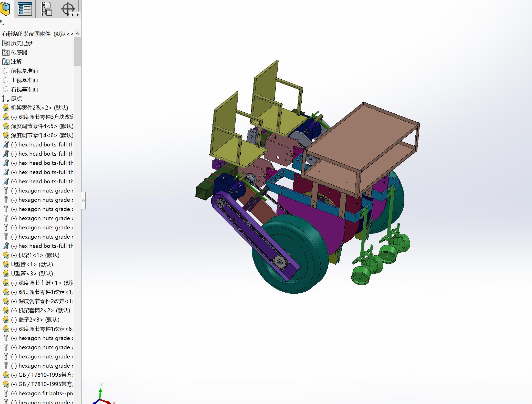Select the GB/T7810-1995 bearing component
Image resolution: width=532 pixels, height=404 pixels.
click(x=42, y=375)
